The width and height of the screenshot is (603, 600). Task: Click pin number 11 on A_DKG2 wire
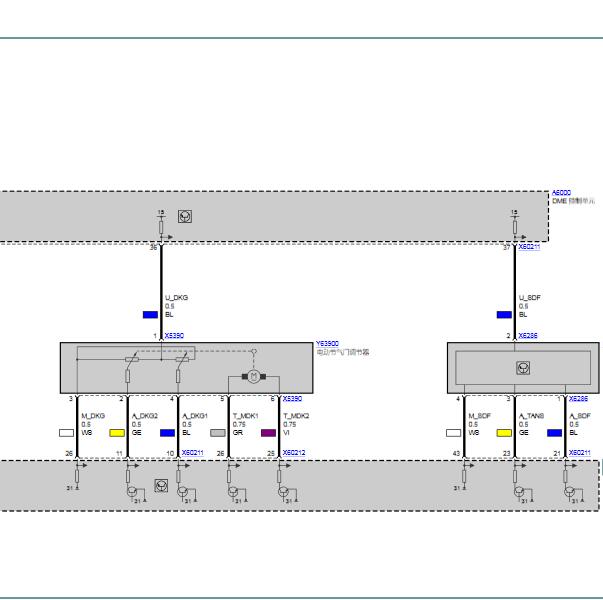coord(119,453)
